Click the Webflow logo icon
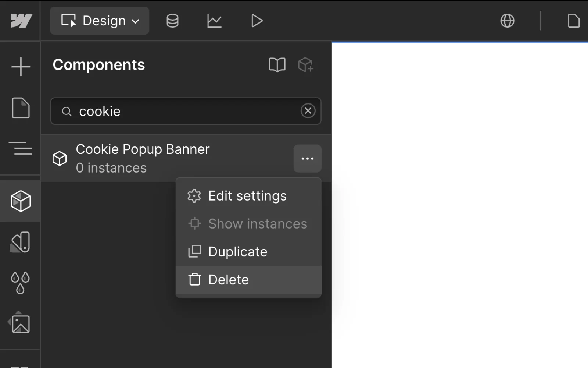Viewport: 588px width, 368px height. pyautogui.click(x=21, y=21)
